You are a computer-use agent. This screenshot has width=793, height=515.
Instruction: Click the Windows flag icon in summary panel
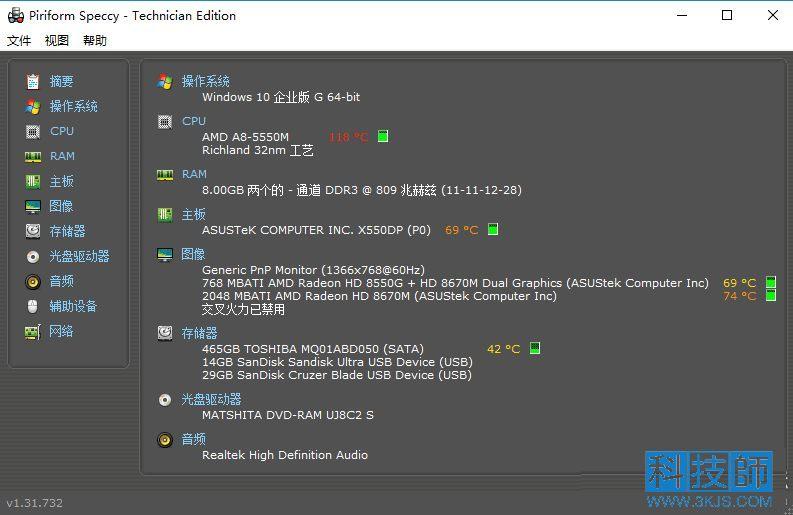pos(165,81)
